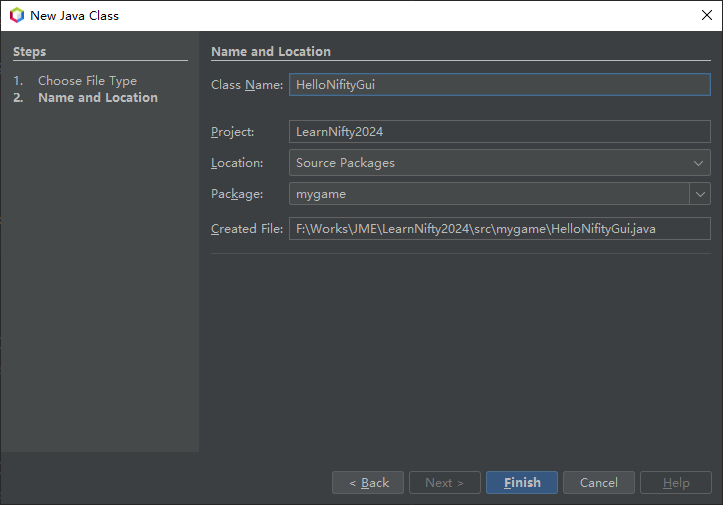Select the Name and Location step in the Steps list
723x505 pixels.
point(97,98)
